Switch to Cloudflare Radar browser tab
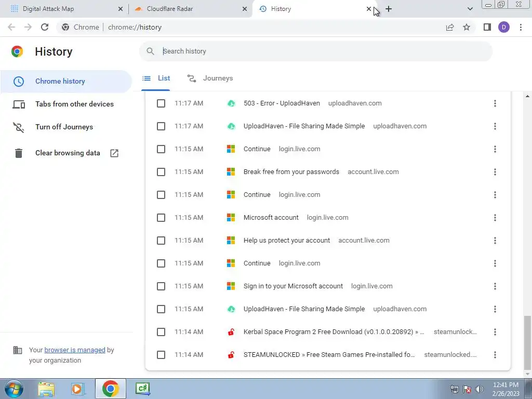 (x=191, y=9)
